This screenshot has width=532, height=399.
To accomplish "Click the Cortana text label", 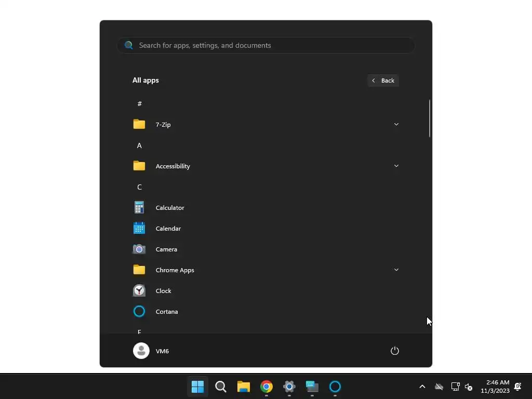I will [167, 312].
